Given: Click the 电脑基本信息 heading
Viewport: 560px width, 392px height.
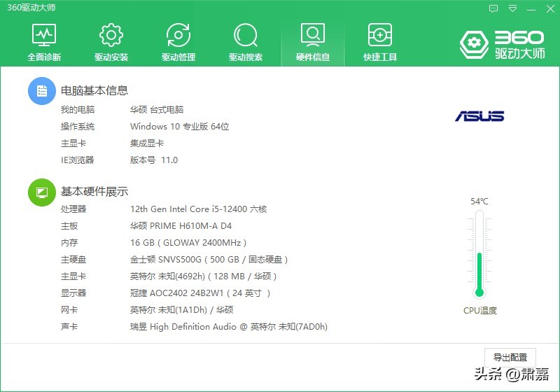Looking at the screenshot, I should pos(94,91).
